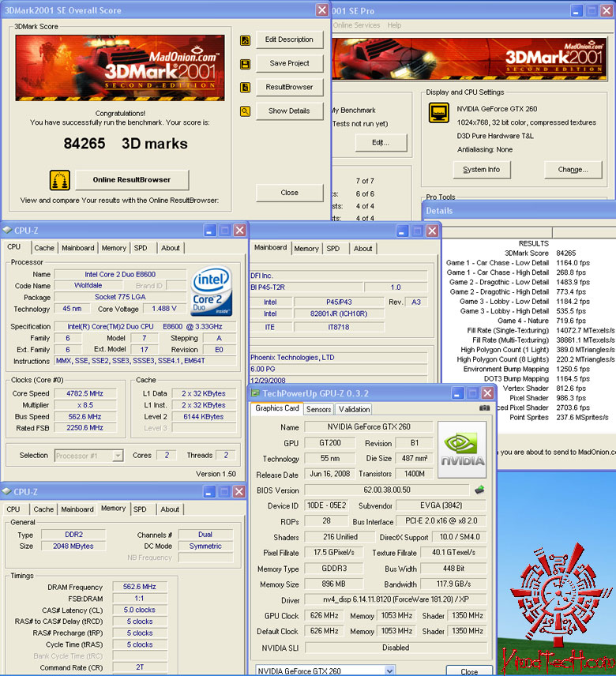Click the Core Speed 4782.5 MHz field
The width and height of the screenshot is (616, 676).
point(85,393)
